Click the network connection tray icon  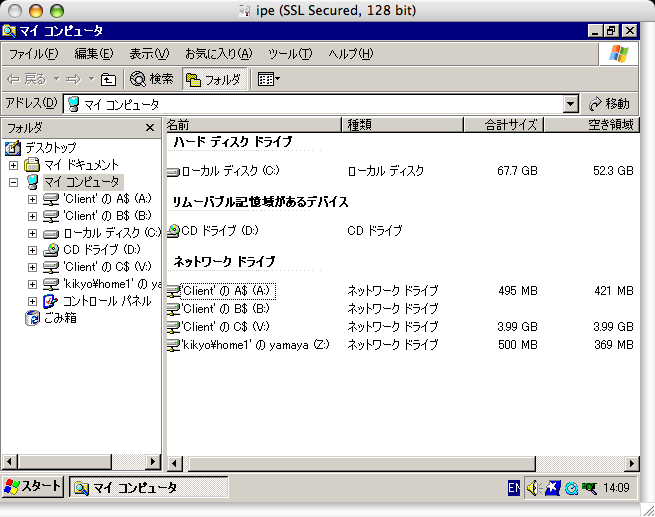point(589,488)
